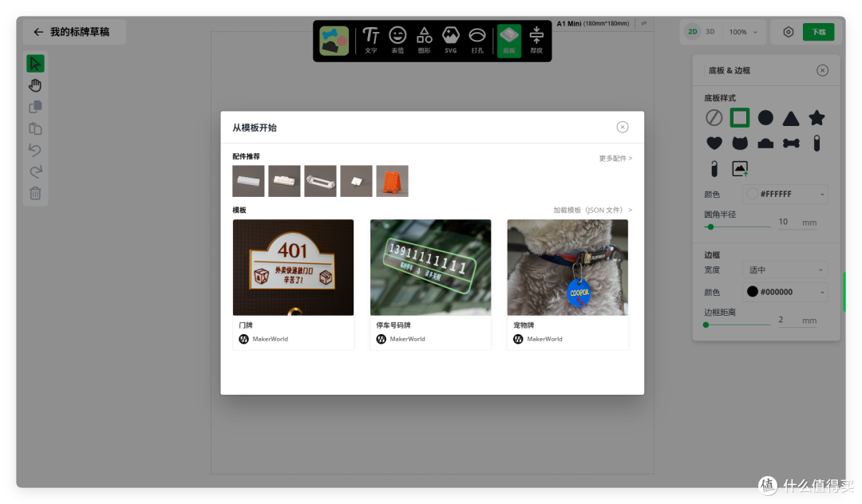The image size is (862, 504).
Task: Click the trash delete icon
Action: [35, 193]
